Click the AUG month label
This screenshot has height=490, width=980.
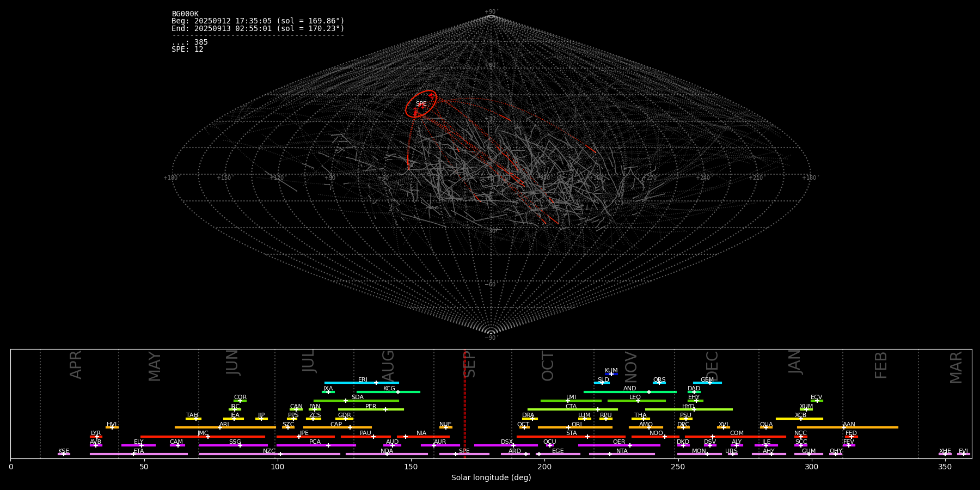[388, 366]
